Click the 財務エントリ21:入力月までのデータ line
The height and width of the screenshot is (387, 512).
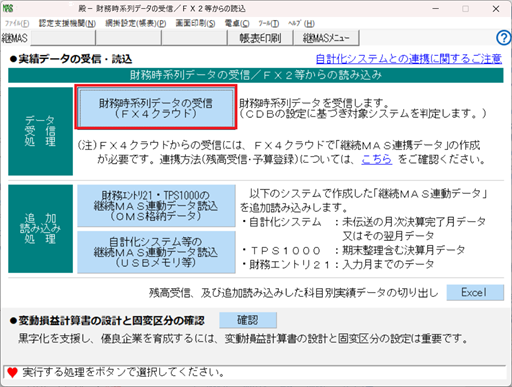click(338, 264)
